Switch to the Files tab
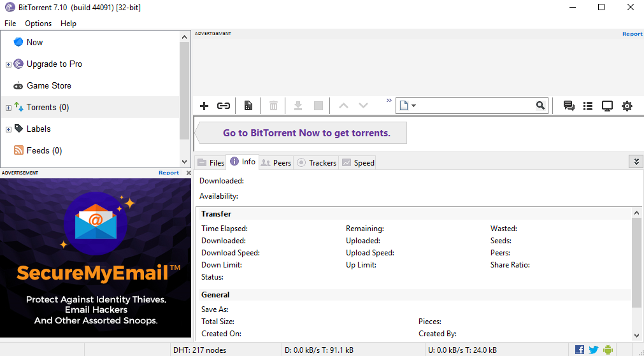This screenshot has height=356, width=644. [x=210, y=162]
